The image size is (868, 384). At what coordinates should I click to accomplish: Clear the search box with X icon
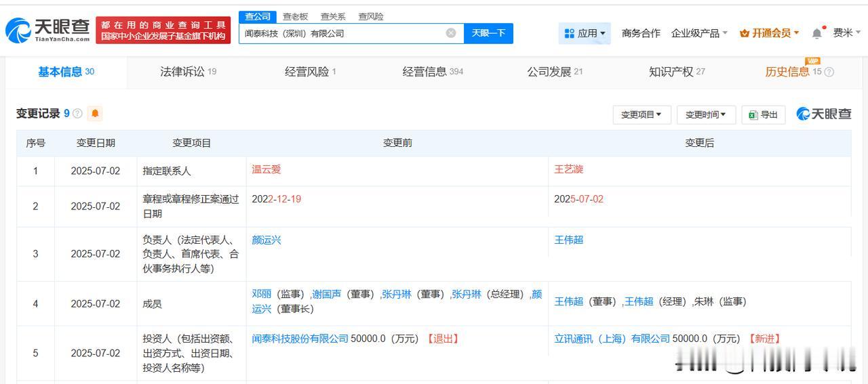tap(451, 33)
